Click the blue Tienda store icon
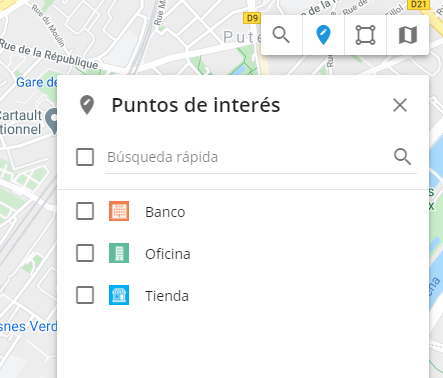This screenshot has width=443, height=378. (119, 295)
